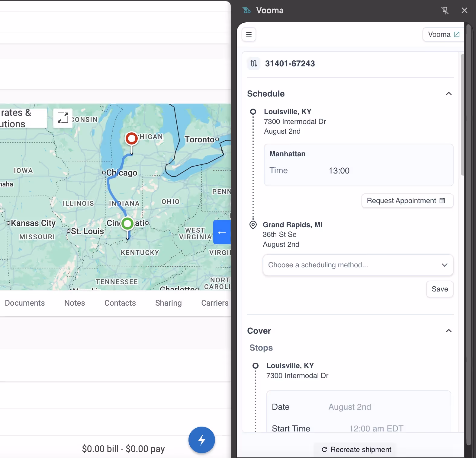Image resolution: width=476 pixels, height=458 pixels.
Task: Click the blue left-arrow map button
Action: [x=222, y=232]
